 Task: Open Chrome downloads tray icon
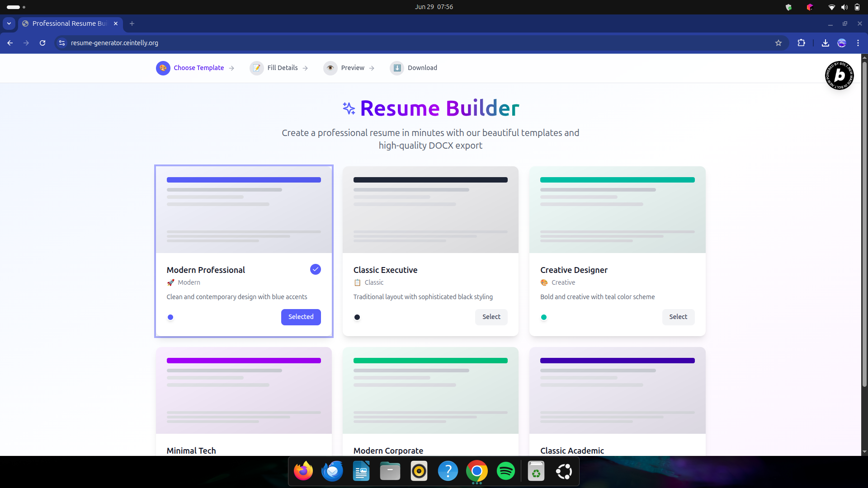click(825, 43)
